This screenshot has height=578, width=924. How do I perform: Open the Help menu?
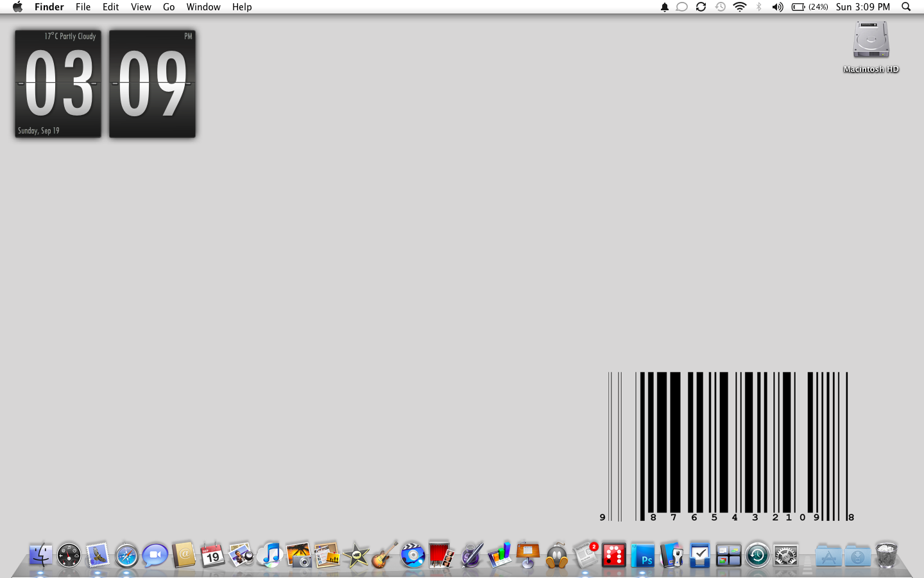tap(242, 7)
